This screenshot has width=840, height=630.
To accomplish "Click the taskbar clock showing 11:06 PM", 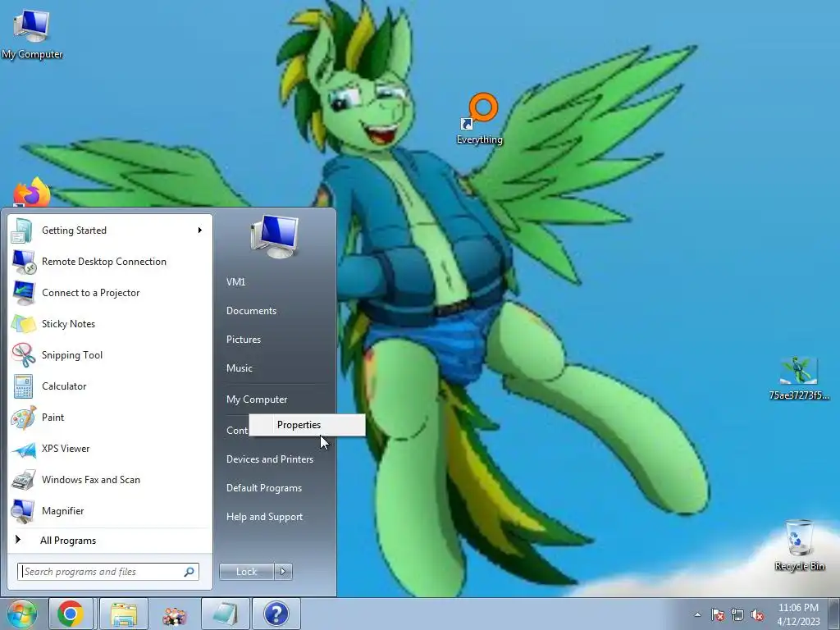I will click(798, 614).
